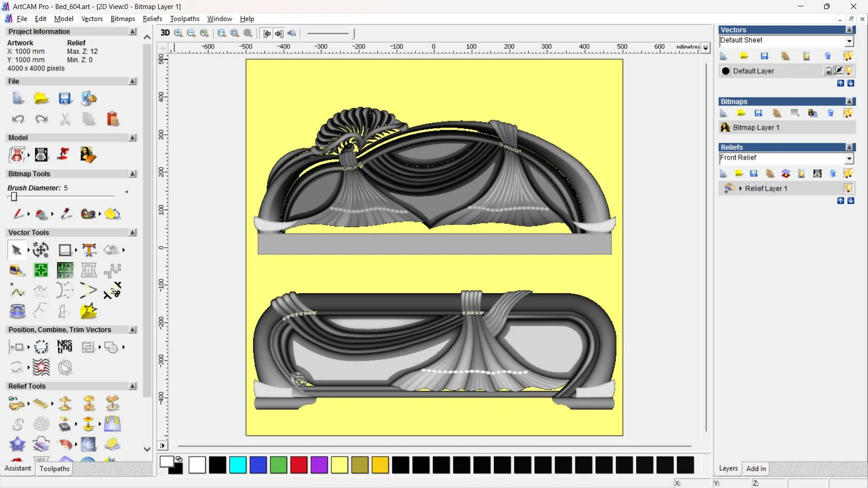Pick the red colour swatch

(298, 465)
